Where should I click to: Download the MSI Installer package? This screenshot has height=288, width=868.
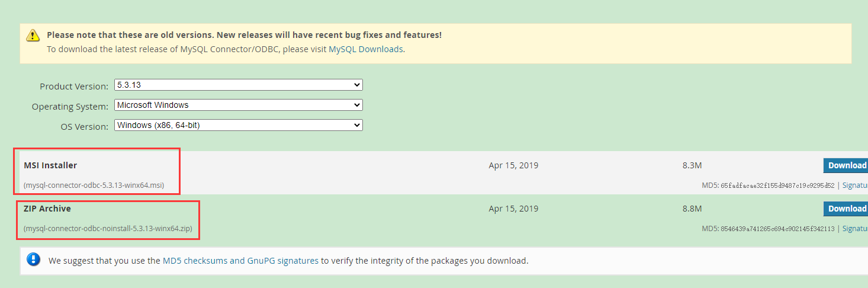click(846, 165)
